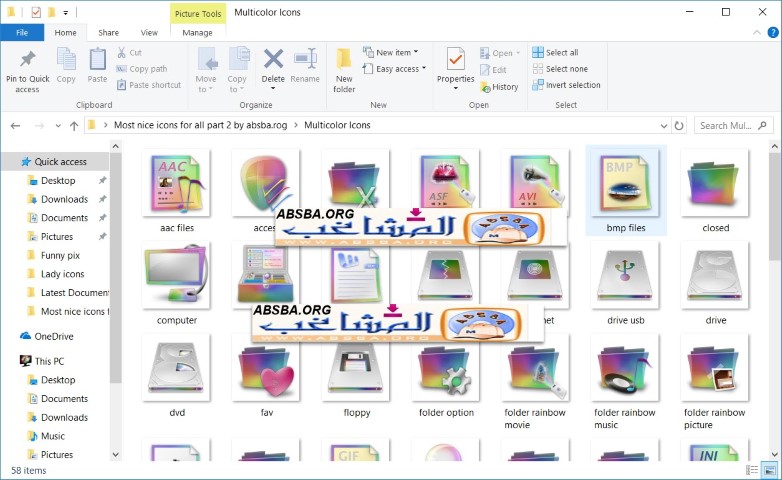Click the Edit command in Open group
This screenshot has width=782, height=480.
[493, 70]
